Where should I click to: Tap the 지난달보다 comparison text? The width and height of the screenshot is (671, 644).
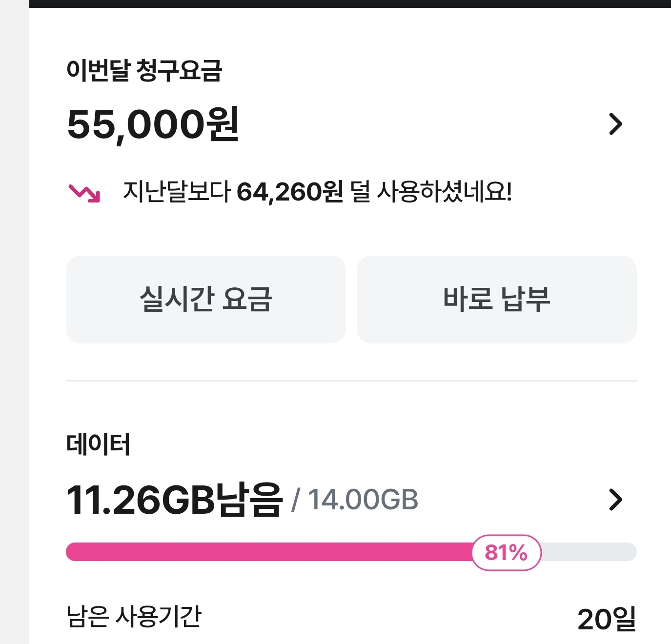(176, 192)
